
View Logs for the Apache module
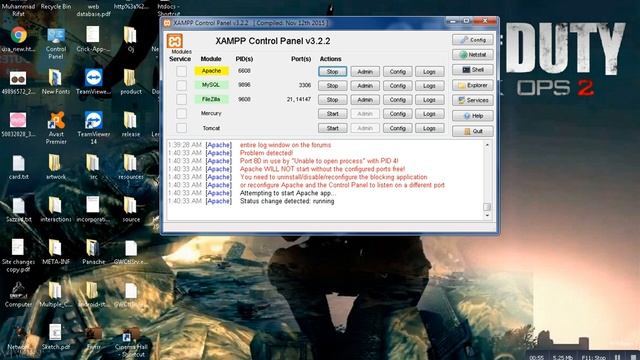(x=429, y=71)
